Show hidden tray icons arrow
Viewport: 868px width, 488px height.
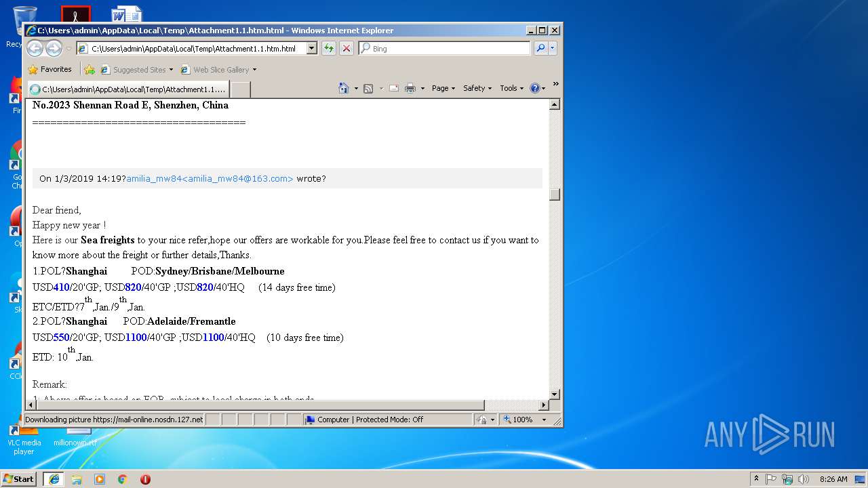(x=756, y=479)
